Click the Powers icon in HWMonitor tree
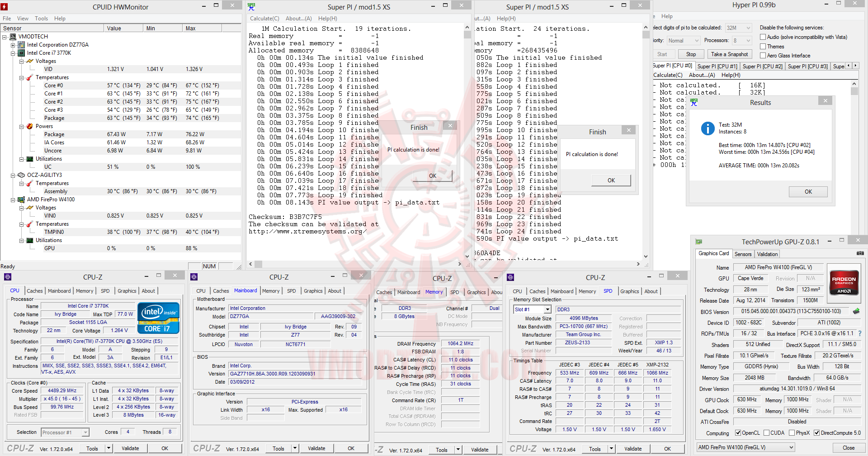The image size is (868, 456). pyautogui.click(x=30, y=126)
